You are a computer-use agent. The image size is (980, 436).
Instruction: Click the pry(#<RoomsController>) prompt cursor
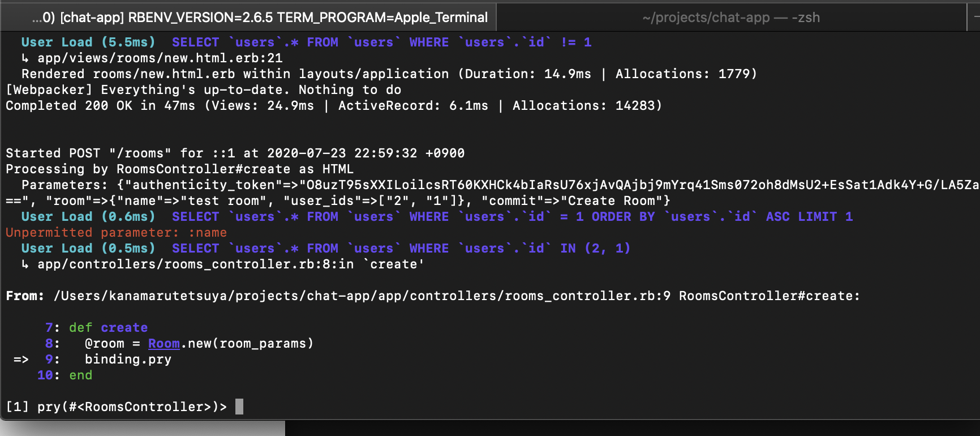coord(239,407)
